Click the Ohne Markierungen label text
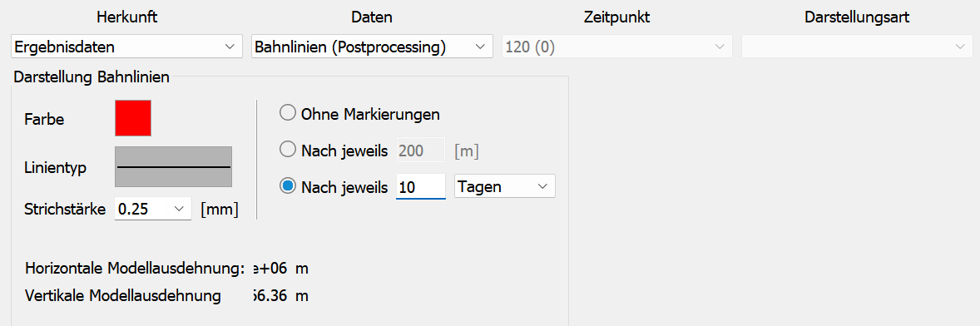 pos(371,114)
